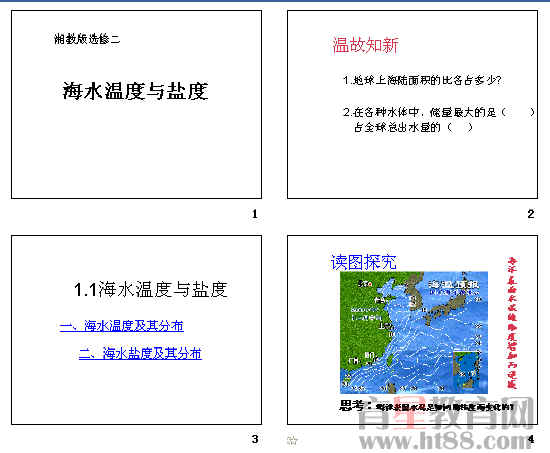
Task: Click slide number 2 label
Action: coord(531,214)
